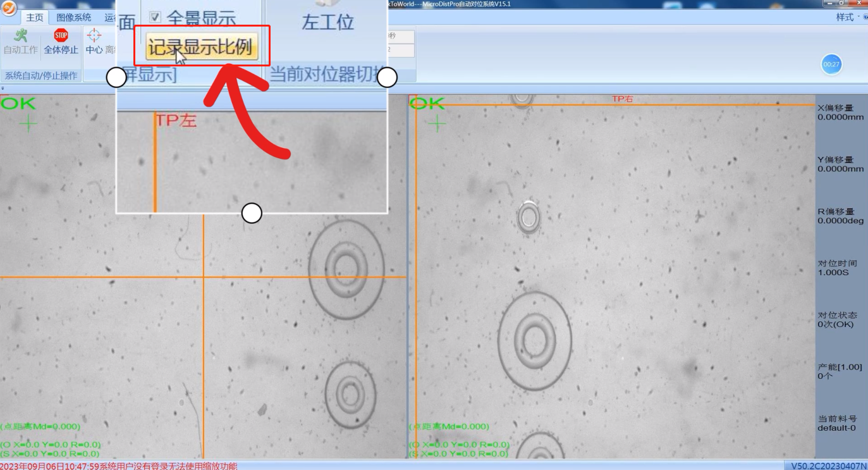Open the 图像系统 ribbon tab
Image resolution: width=868 pixels, height=470 pixels.
coord(73,18)
